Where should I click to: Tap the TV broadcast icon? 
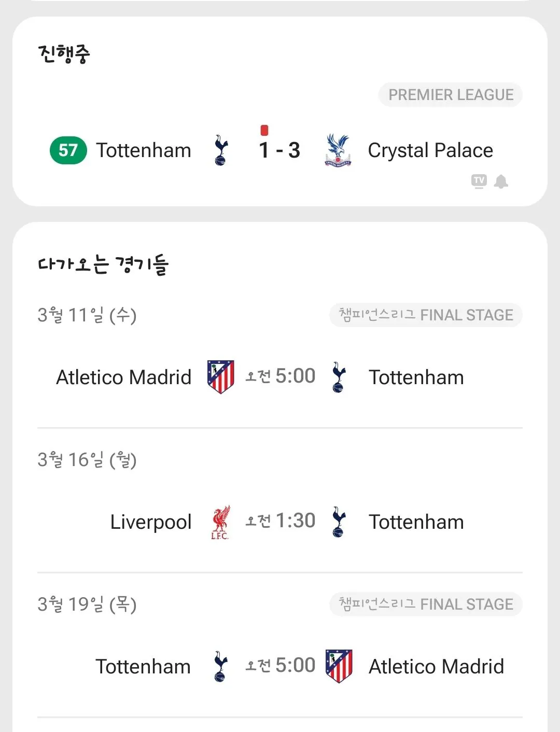[x=479, y=181]
